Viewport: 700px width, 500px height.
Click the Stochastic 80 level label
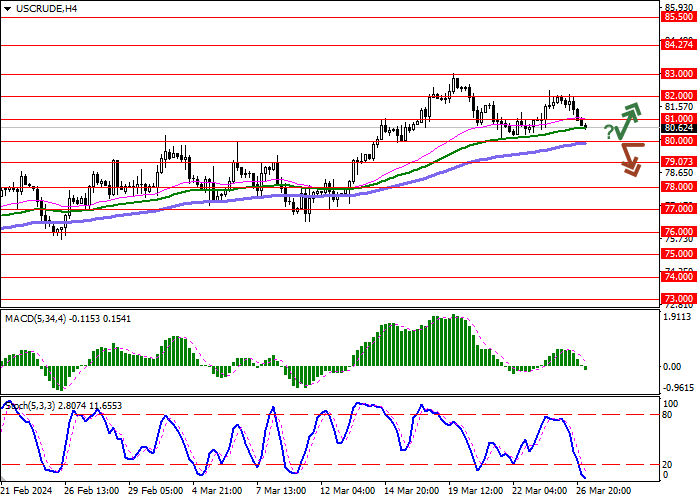click(x=667, y=415)
